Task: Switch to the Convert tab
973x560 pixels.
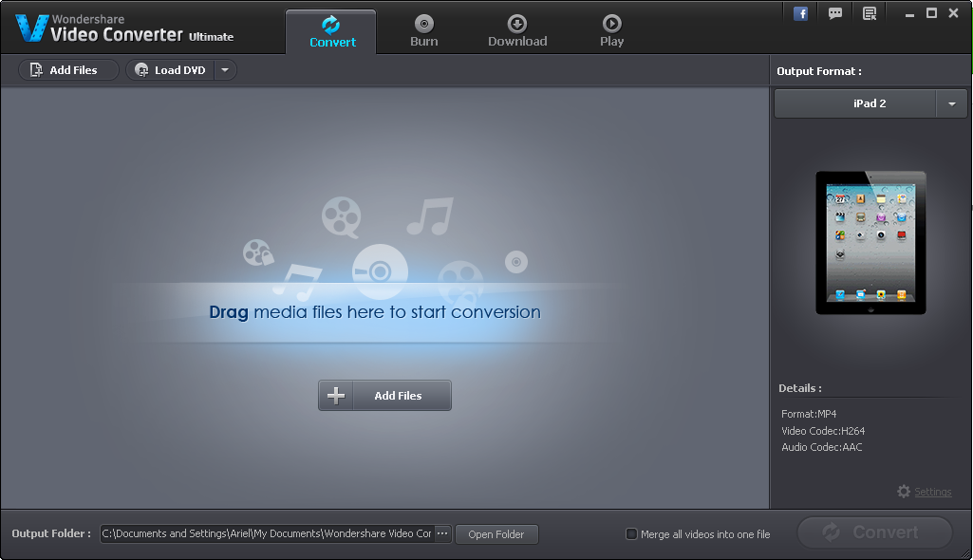Action: coord(330,29)
